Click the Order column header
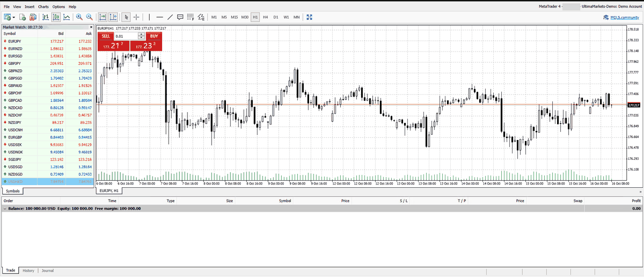Image resolution: width=644 pixels, height=279 pixels. (x=8, y=200)
